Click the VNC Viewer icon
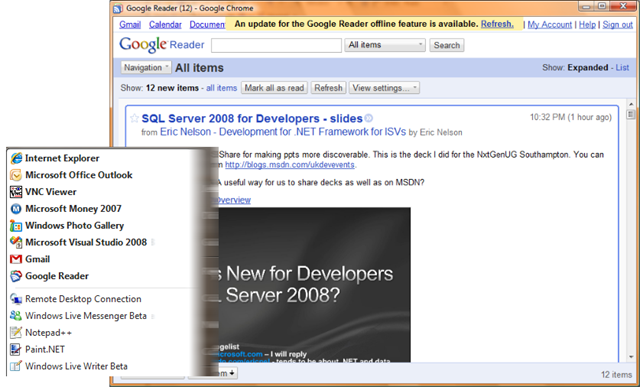 tap(16, 192)
